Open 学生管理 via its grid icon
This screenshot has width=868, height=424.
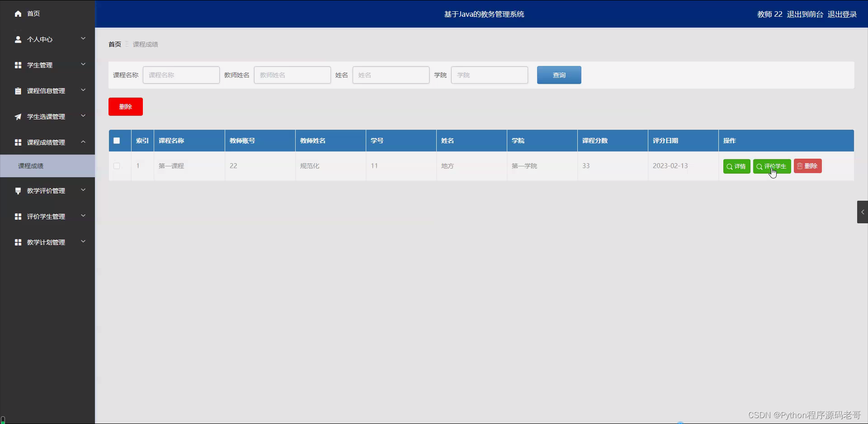(x=18, y=65)
